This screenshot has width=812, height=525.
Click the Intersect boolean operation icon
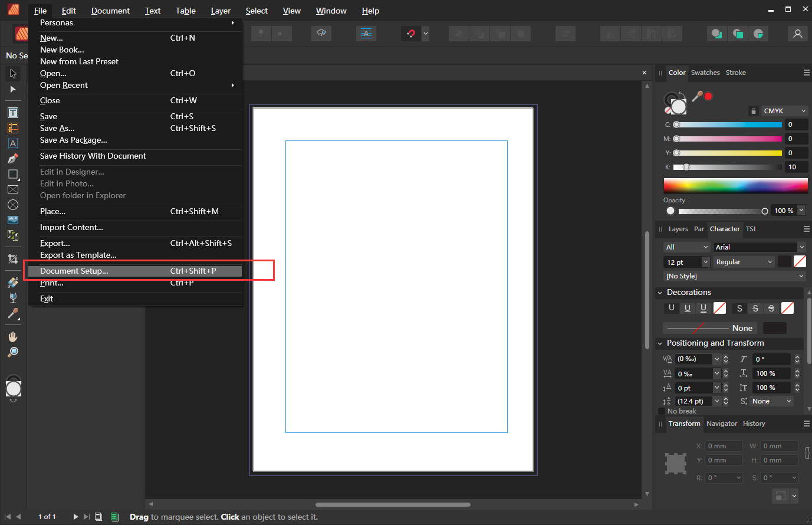pyautogui.click(x=759, y=34)
